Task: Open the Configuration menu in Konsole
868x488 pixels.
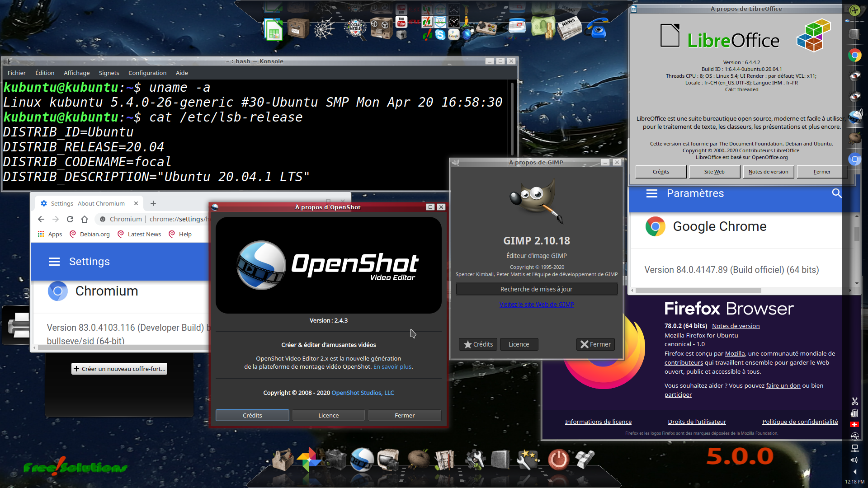Action: pos(147,73)
